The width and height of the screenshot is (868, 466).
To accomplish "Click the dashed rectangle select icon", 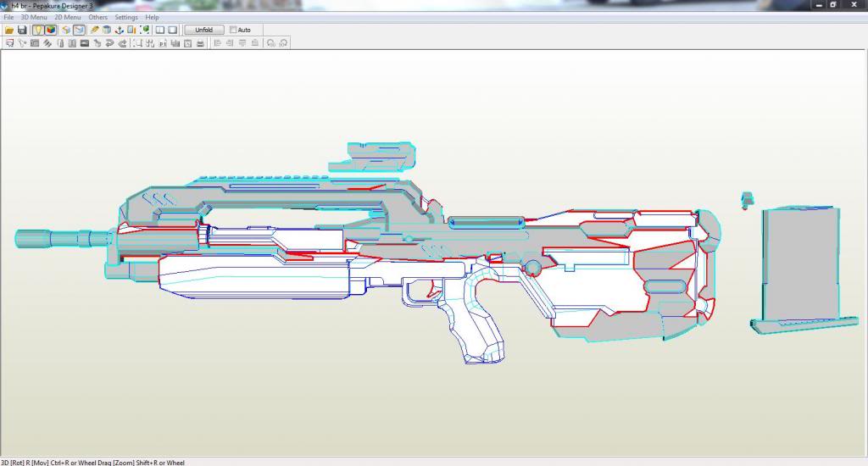I will (x=137, y=43).
